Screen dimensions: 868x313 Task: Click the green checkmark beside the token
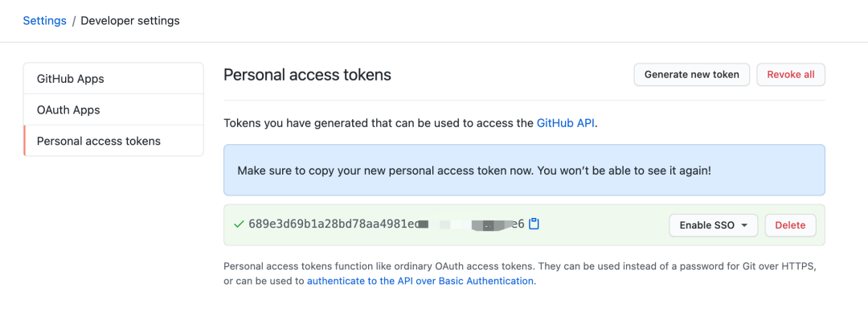pos(240,224)
